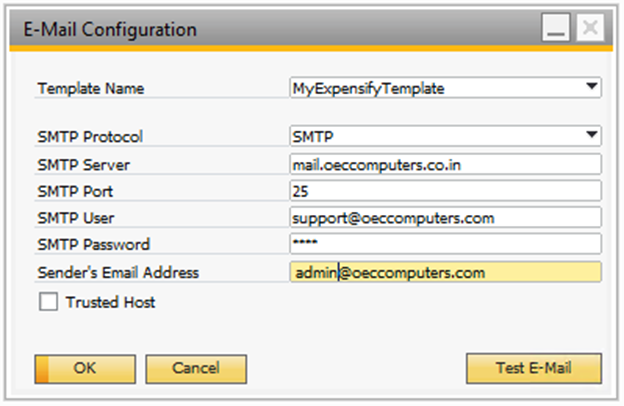624x406 pixels.
Task: Focus the sender field admin@oeccomputers.com
Action: (444, 272)
